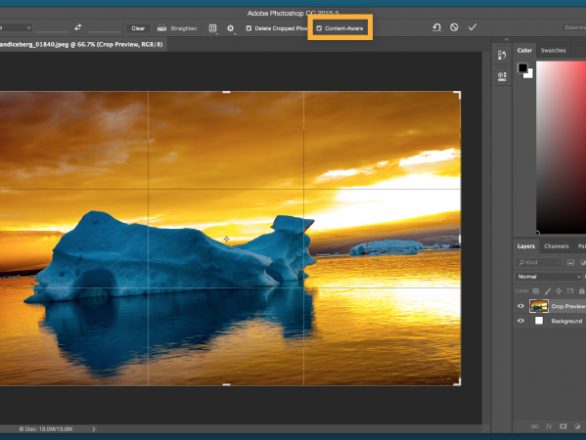Lock all layer attributes padlock icon

coord(582,291)
